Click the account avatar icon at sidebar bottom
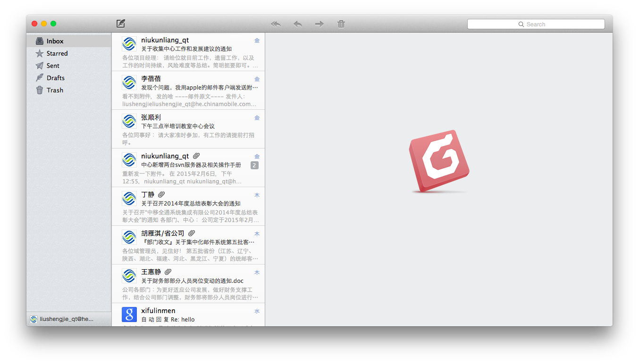 [x=34, y=319]
